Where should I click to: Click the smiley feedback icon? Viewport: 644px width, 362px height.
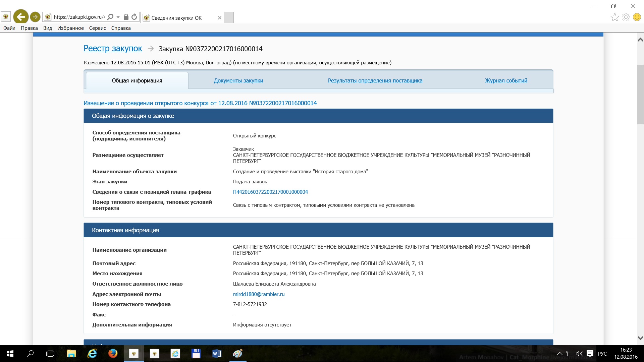point(637,17)
